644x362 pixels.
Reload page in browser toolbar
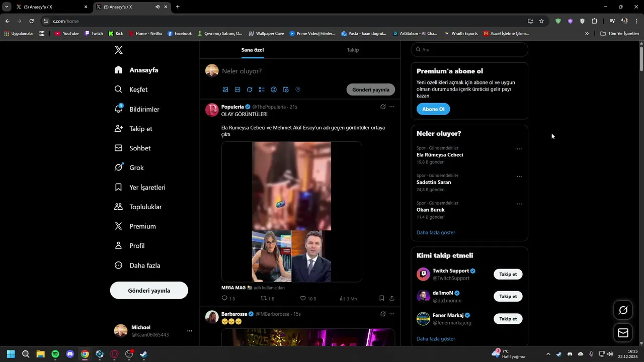31,21
